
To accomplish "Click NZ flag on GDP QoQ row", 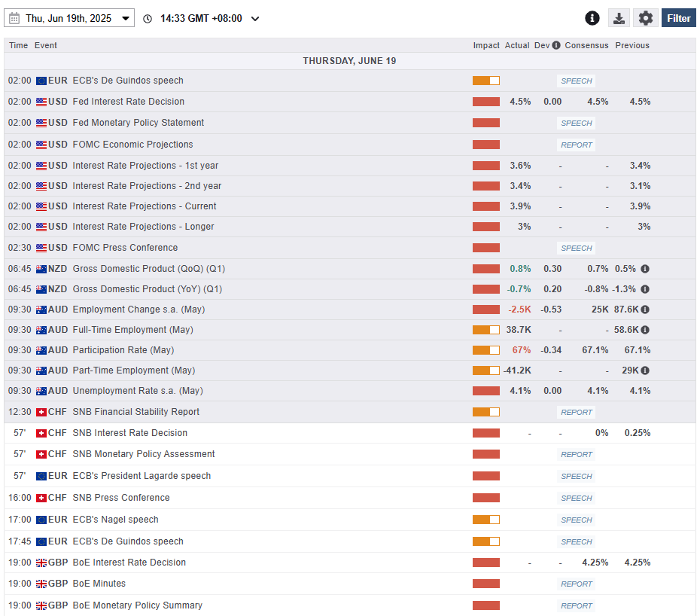I will click(x=41, y=269).
